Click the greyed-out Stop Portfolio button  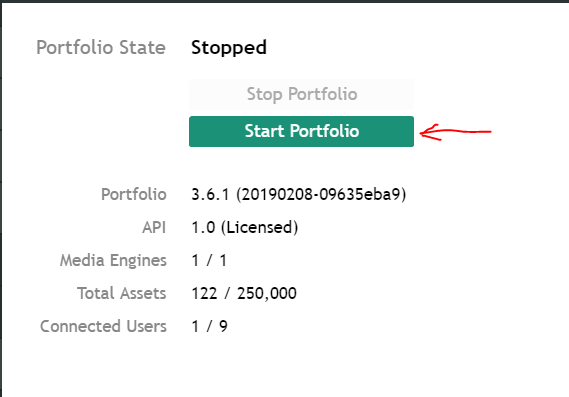[301, 94]
